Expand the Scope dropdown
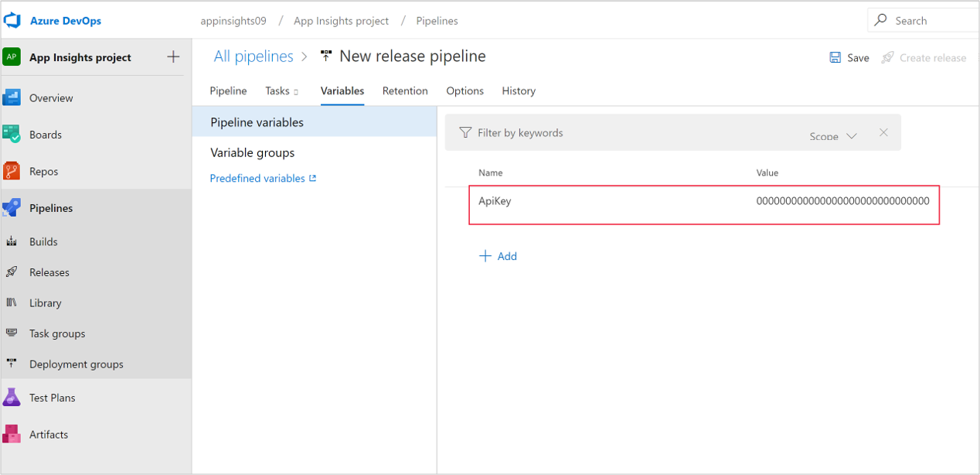 click(x=833, y=135)
